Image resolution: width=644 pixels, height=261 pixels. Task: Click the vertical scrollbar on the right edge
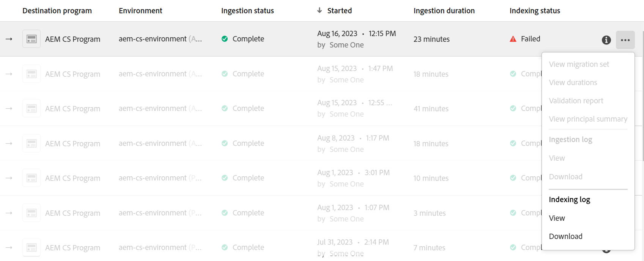click(x=642, y=95)
